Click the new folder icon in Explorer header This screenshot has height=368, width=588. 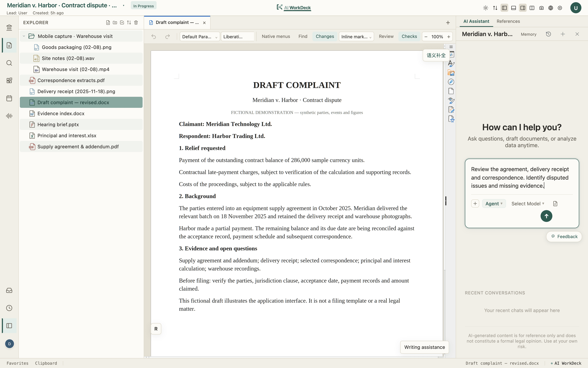click(x=115, y=23)
